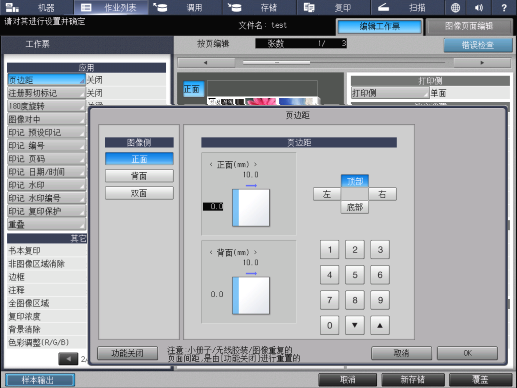The image size is (517, 388).
Task: Click the globe language icon
Action: pyautogui.click(x=455, y=7)
